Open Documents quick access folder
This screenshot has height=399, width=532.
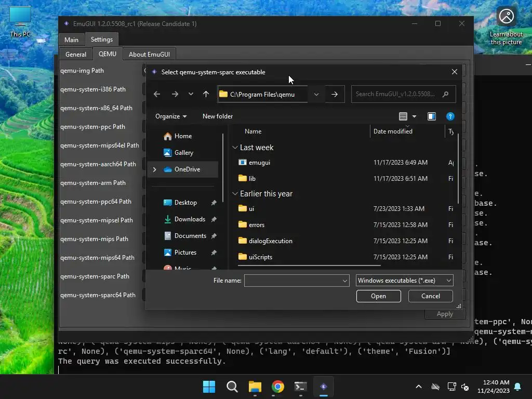pos(190,236)
